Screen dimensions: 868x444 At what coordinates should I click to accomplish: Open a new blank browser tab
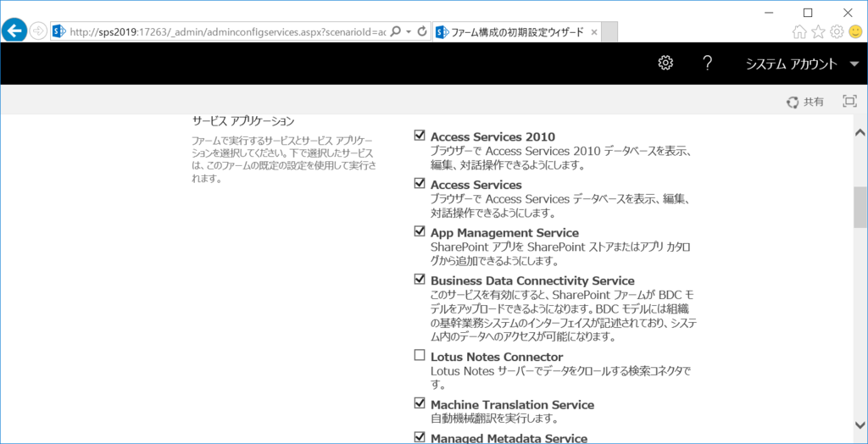tap(609, 32)
